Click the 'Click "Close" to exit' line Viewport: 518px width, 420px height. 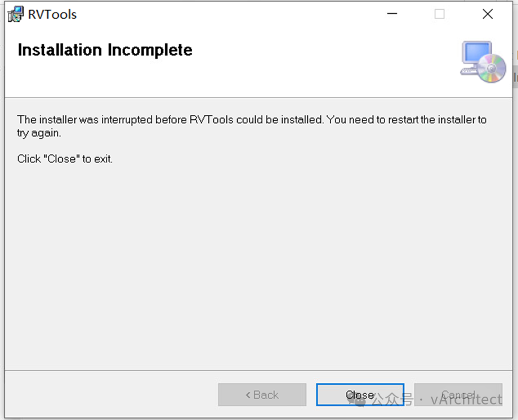tap(65, 159)
